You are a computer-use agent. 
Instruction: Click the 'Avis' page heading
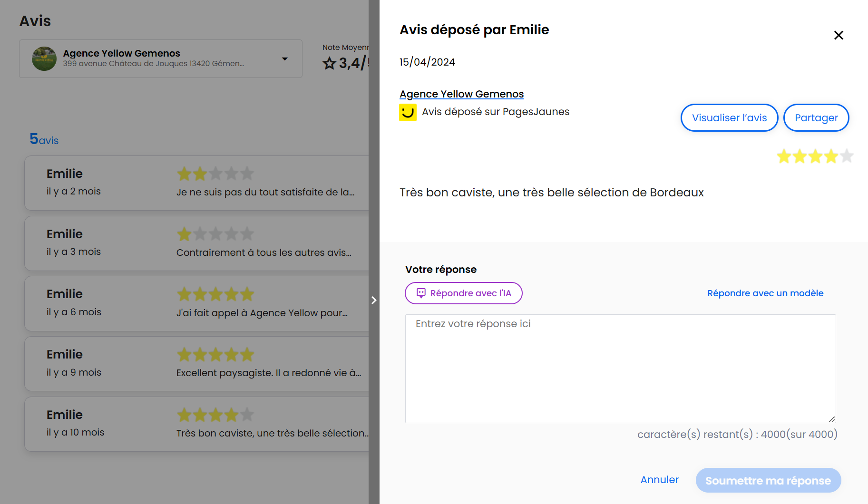[x=35, y=21]
